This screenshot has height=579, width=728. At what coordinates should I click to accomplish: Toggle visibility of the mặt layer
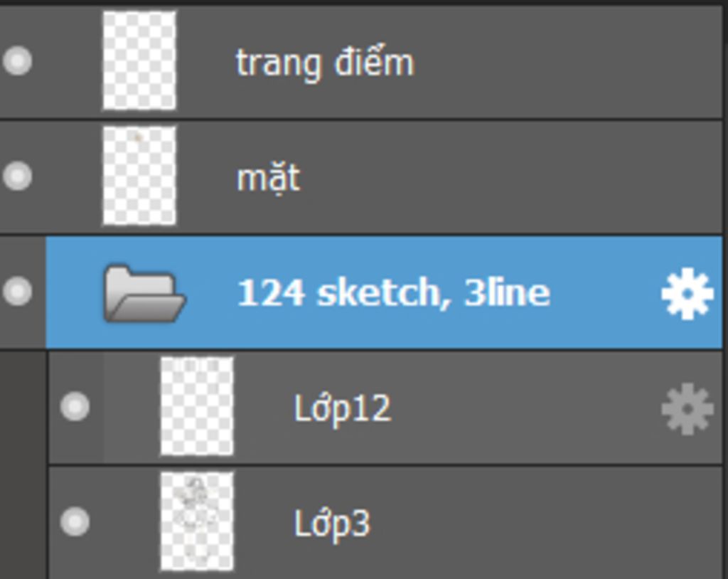17,176
